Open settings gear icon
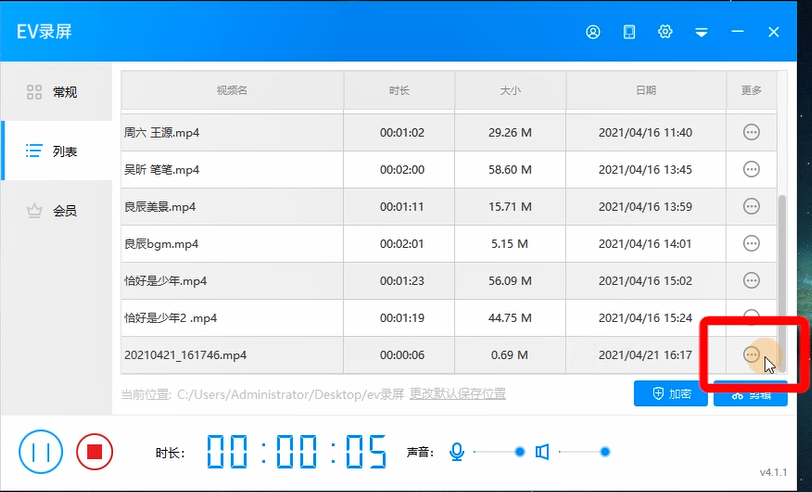 tap(665, 32)
